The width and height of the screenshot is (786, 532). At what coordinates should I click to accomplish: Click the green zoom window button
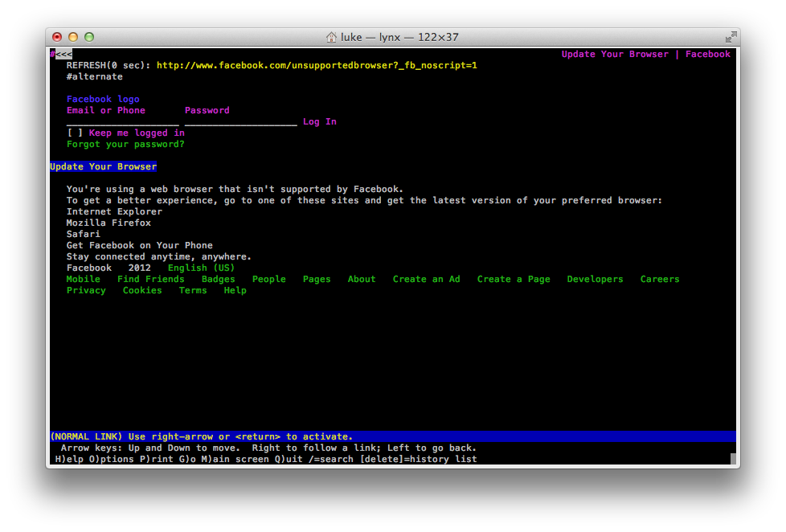89,37
